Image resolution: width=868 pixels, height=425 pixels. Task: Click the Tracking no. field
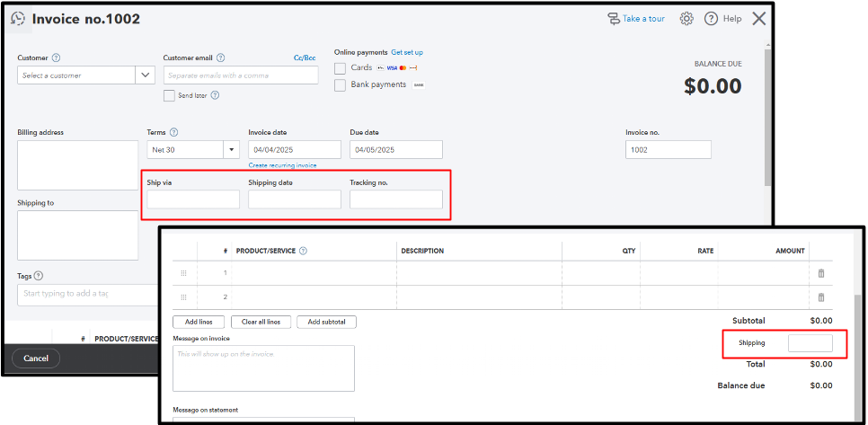[x=395, y=199]
